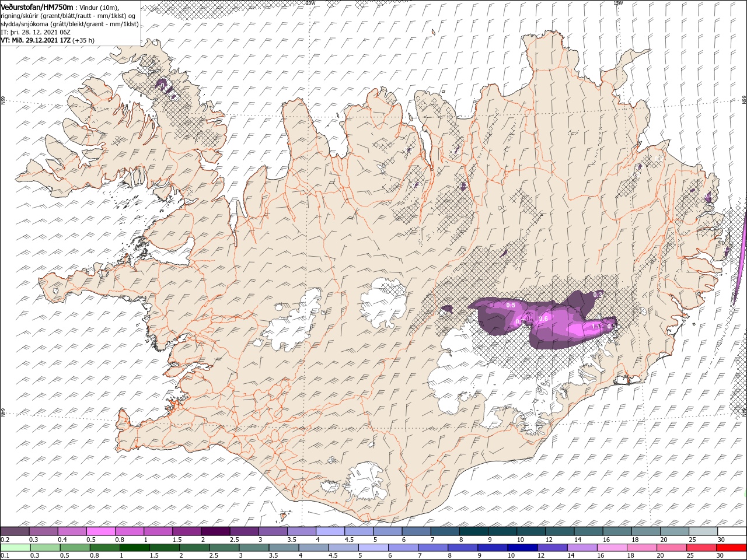Click snow scale swatch between 0.3 and 0.4
This screenshot has height=560, width=747.
click(44, 531)
